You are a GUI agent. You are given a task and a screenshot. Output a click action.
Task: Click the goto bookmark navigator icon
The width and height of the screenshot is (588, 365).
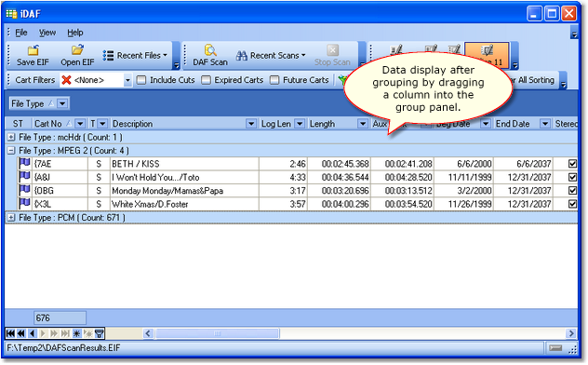coord(87,333)
